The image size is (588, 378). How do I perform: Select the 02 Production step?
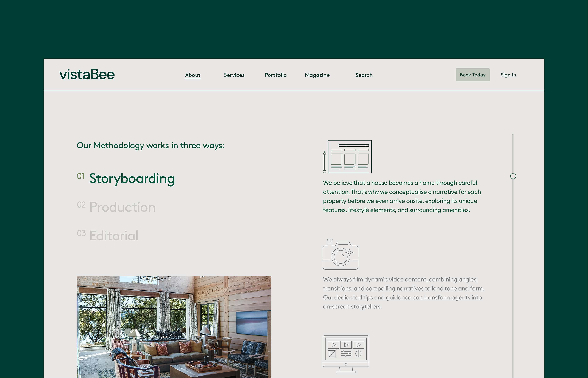pos(116,207)
